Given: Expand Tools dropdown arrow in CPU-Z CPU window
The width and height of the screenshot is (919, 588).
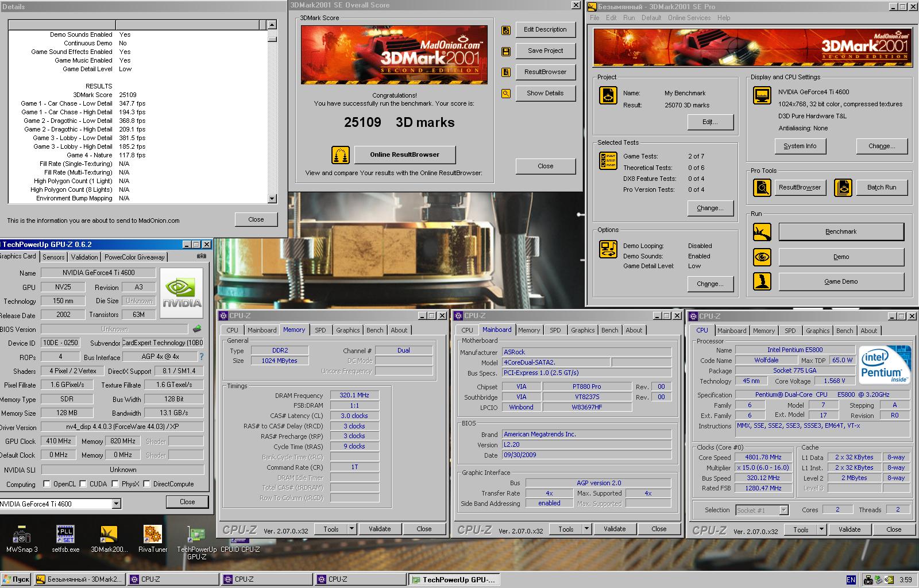Looking at the screenshot, I should 821,529.
